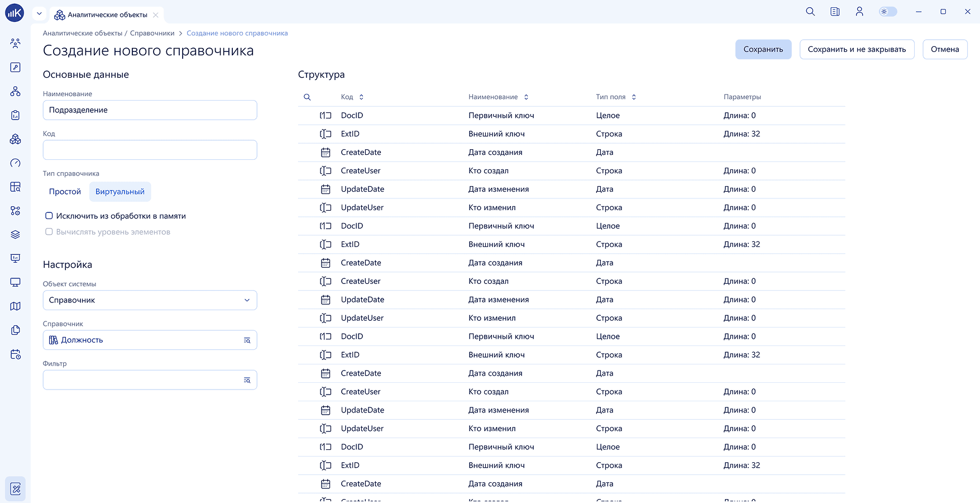This screenshot has width=980, height=503.
Task: Open the folded map icon in the sidebar
Action: 15,306
